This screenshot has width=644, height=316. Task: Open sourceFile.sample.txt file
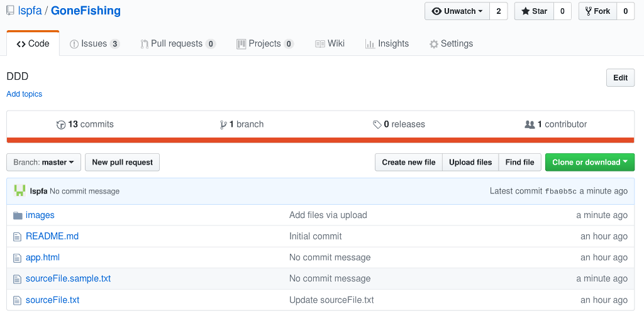click(x=68, y=278)
